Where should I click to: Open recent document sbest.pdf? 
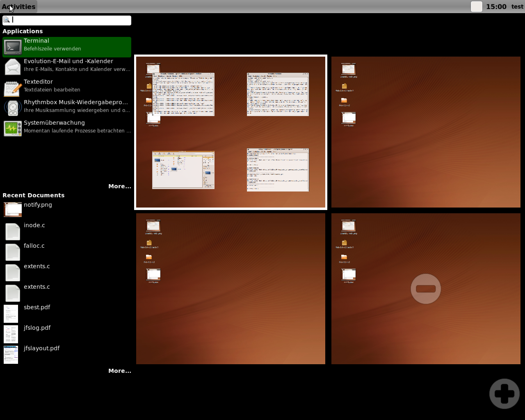click(67, 314)
